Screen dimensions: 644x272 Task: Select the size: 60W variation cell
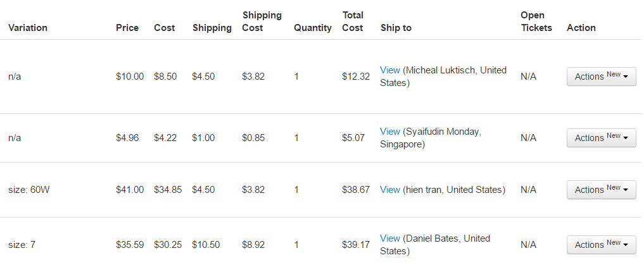pyautogui.click(x=28, y=190)
